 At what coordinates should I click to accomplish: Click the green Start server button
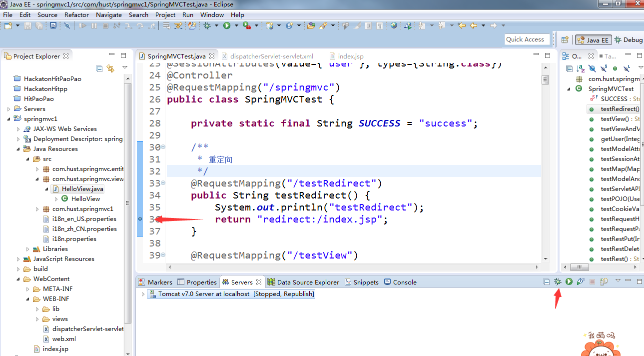(569, 282)
